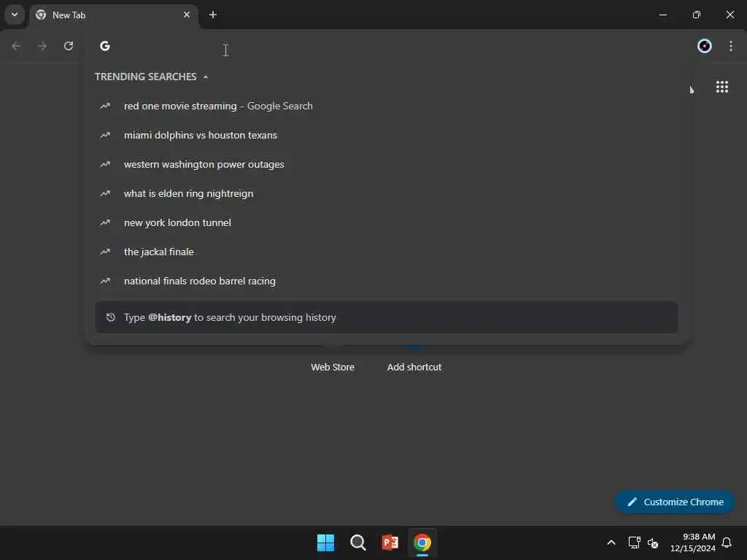
Task: Select suggestion national finals rodeo barrel racing
Action: [x=387, y=281]
